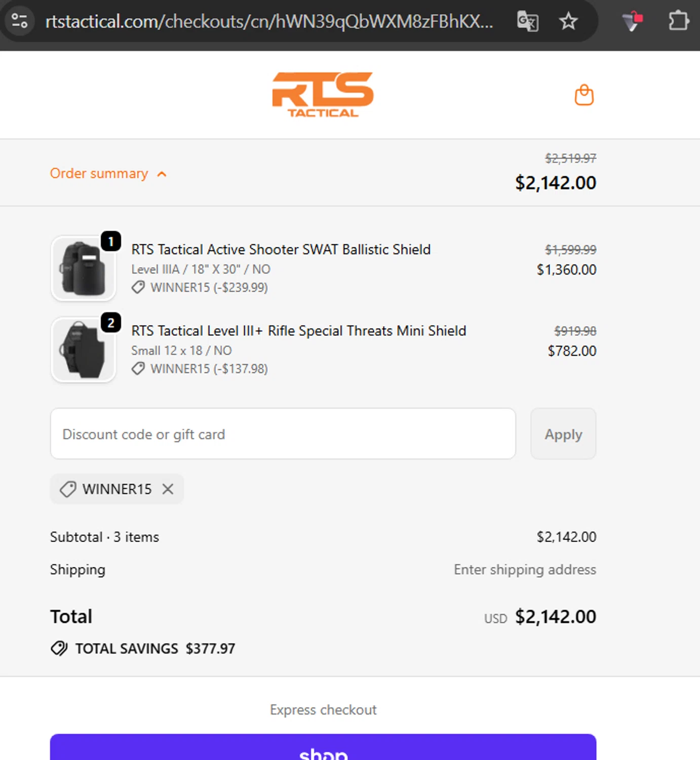
Task: Click the subtotal amount $2,142.00
Action: 566,537
